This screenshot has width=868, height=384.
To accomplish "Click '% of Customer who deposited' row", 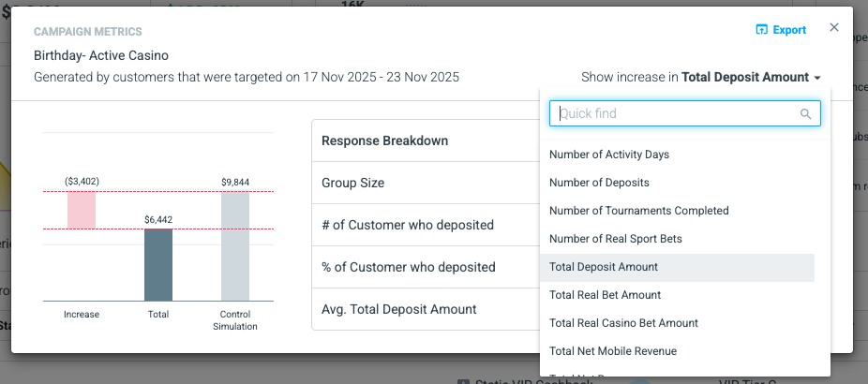I will pyautogui.click(x=426, y=267).
